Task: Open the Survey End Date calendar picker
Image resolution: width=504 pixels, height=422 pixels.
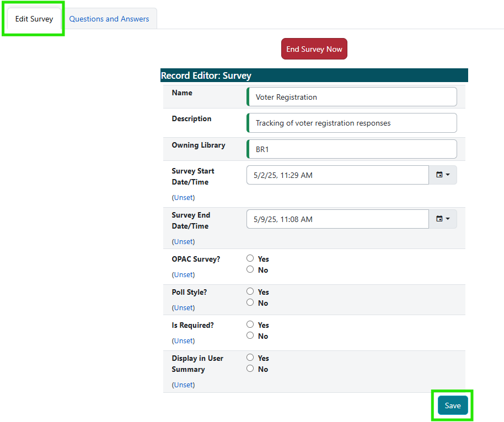Action: 443,219
